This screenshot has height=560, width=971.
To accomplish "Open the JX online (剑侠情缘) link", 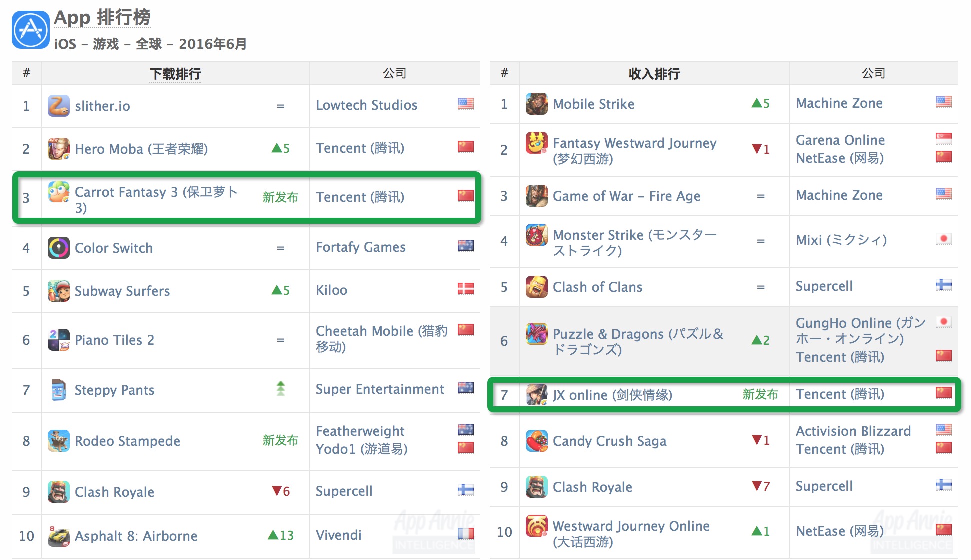I will pyautogui.click(x=613, y=395).
